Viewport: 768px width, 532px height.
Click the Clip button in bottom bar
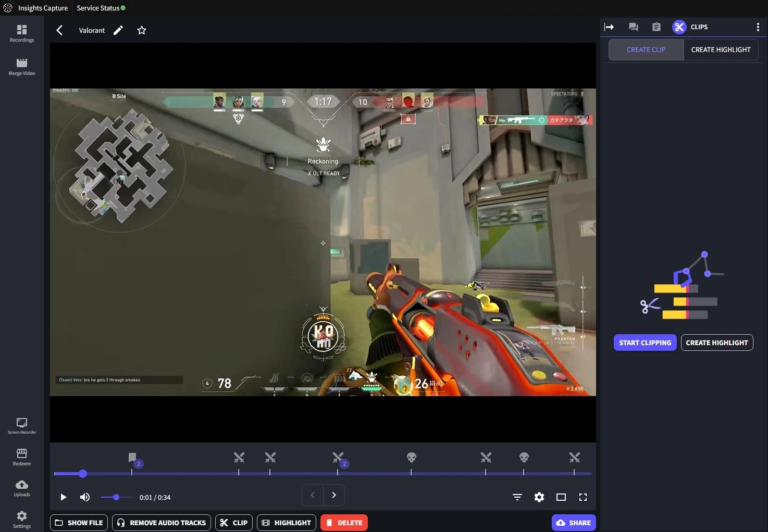pyautogui.click(x=234, y=523)
